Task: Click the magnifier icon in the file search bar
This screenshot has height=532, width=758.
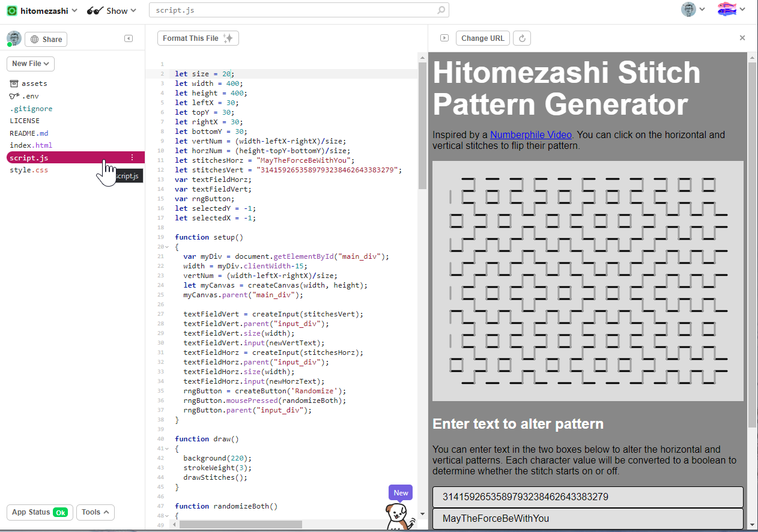Action: (441, 10)
